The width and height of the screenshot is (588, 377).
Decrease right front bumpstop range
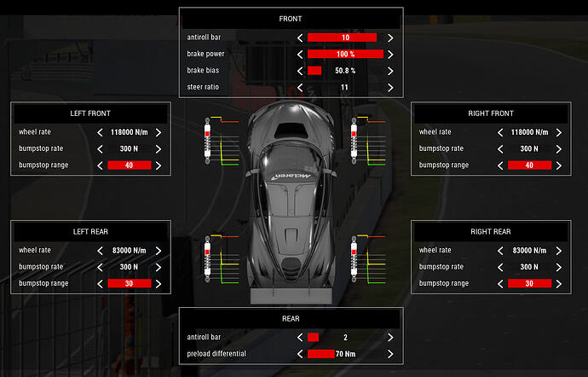(500, 165)
